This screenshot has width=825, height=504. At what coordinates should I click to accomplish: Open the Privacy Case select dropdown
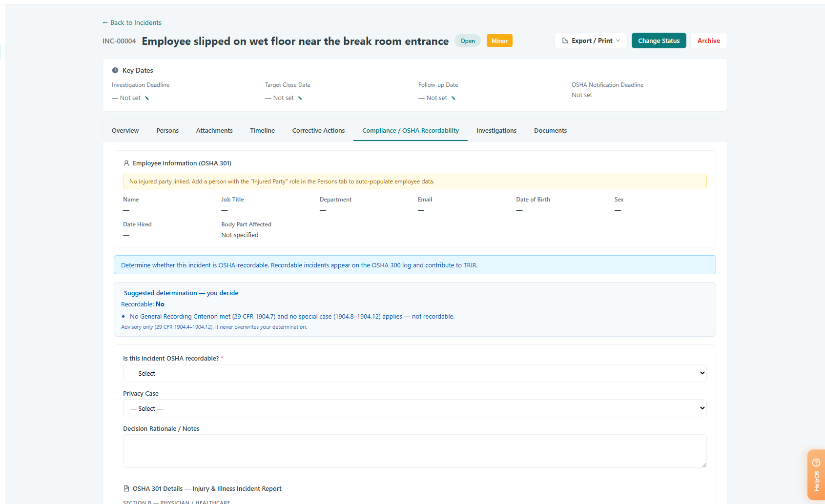(x=414, y=408)
